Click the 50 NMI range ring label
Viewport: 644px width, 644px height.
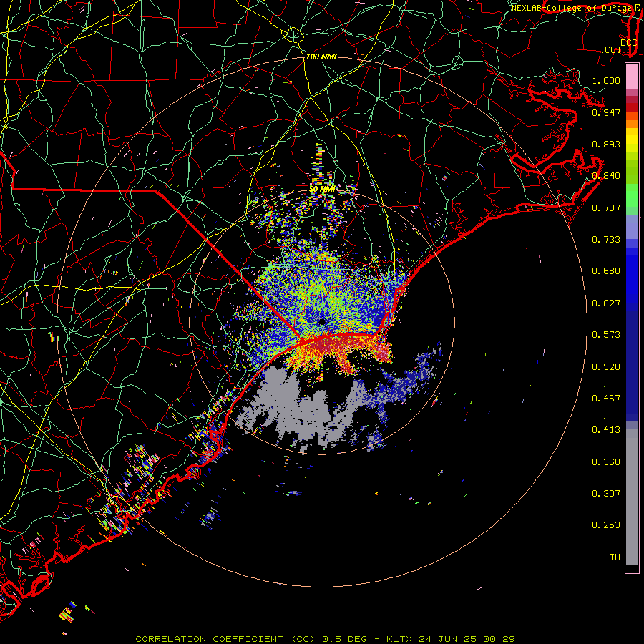323,190
